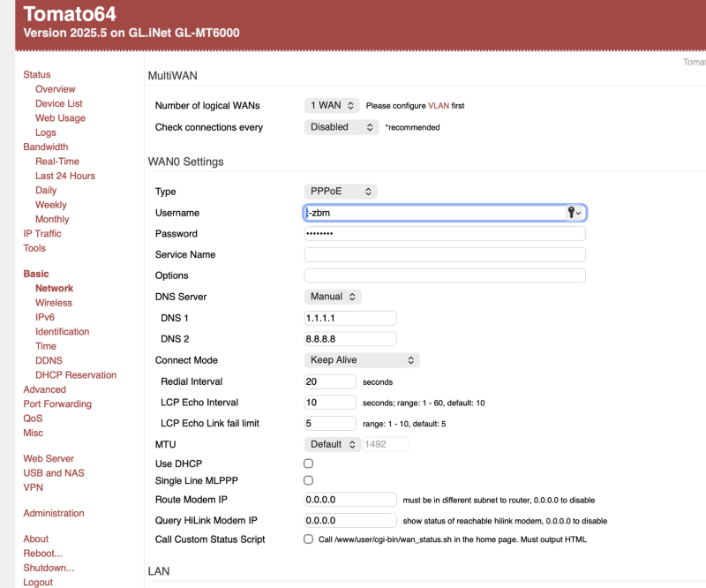Click Reboot... in the sidebar
Viewport: 706px width, 588px height.
pos(42,554)
